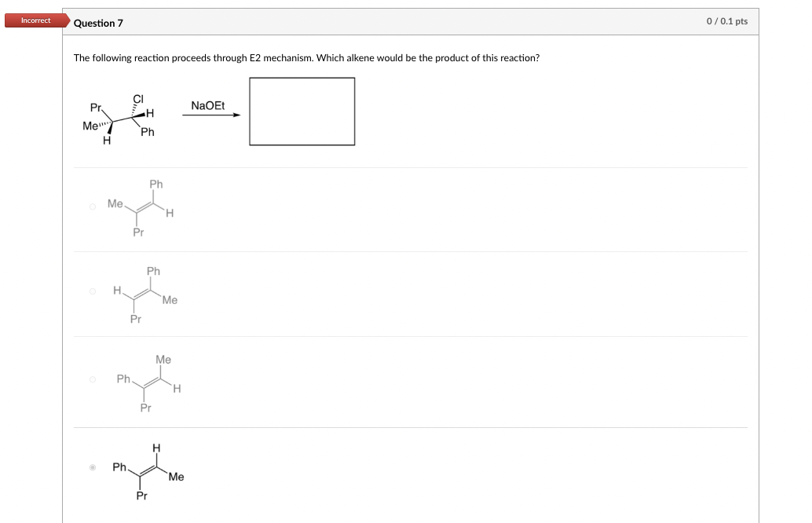This screenshot has width=812, height=523.
Task: Click the empty product answer box
Action: [x=302, y=110]
